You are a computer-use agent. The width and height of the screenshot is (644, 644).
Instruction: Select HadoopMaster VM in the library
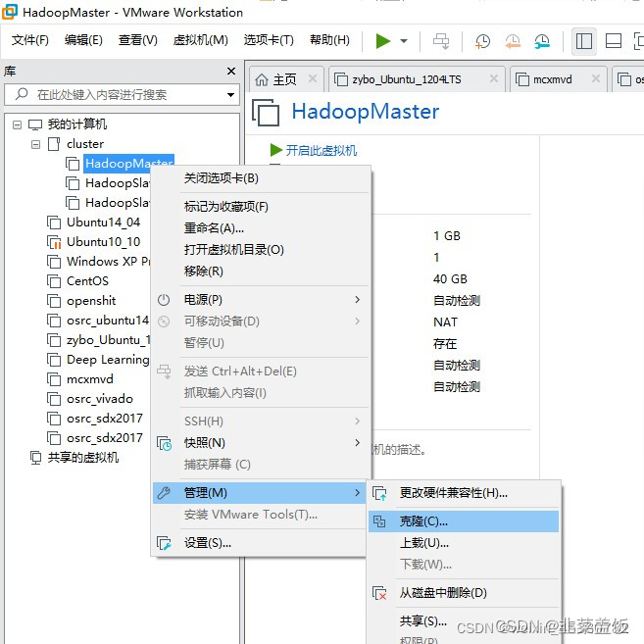coord(129,164)
